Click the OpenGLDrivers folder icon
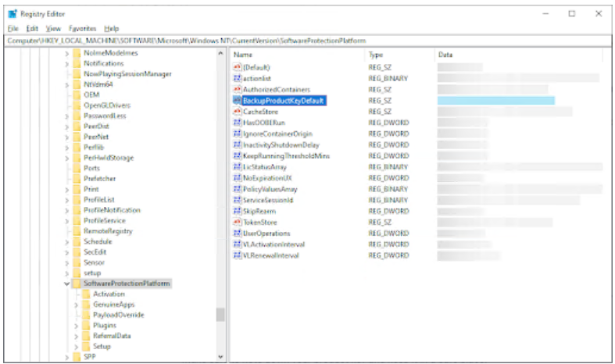 (76, 105)
